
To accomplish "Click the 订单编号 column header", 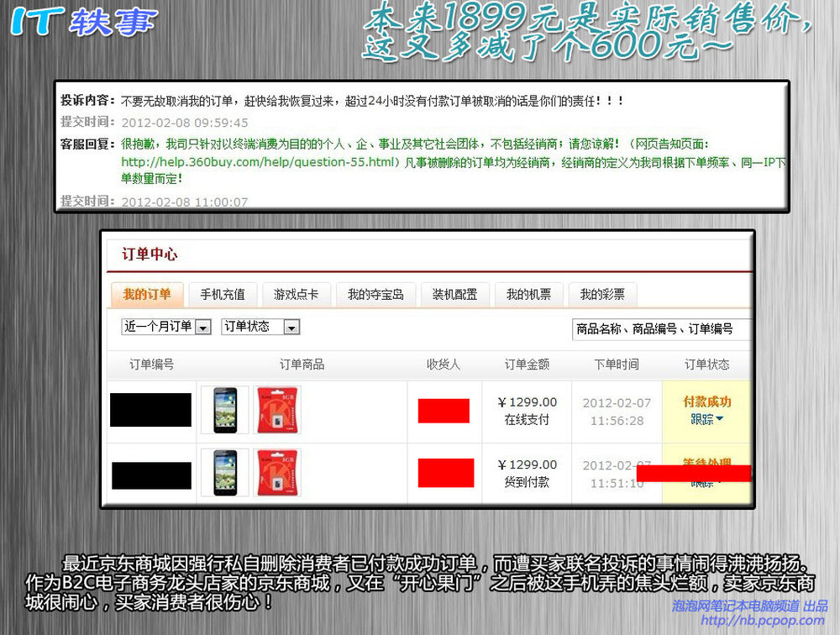I will (x=151, y=365).
